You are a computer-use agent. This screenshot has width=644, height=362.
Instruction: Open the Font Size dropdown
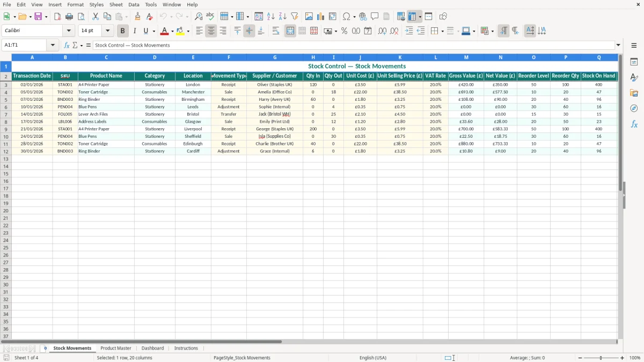click(107, 31)
